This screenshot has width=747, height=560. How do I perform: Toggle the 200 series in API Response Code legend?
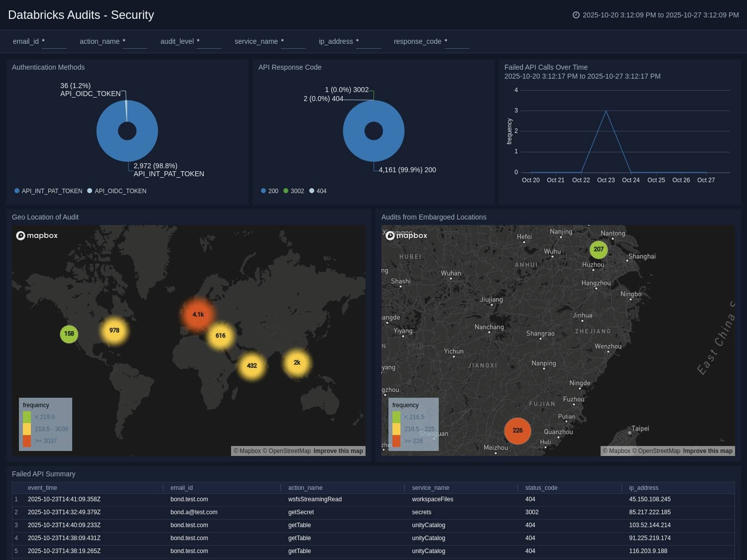pos(269,191)
